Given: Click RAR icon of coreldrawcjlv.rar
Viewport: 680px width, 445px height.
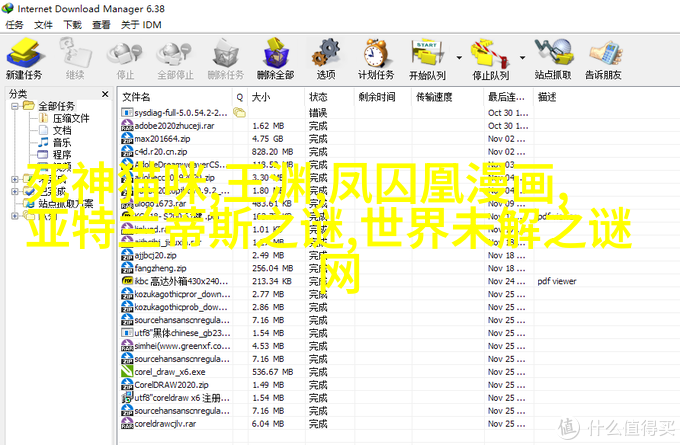Looking at the screenshot, I should tap(127, 423).
